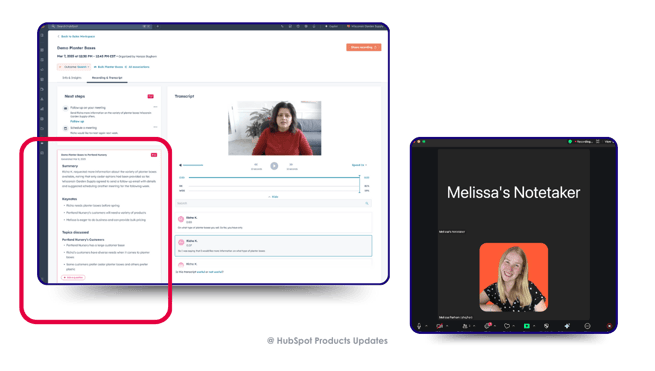Expand reactions chevron next to heart icon
Viewport: 655px width, 371px height.
(513, 326)
